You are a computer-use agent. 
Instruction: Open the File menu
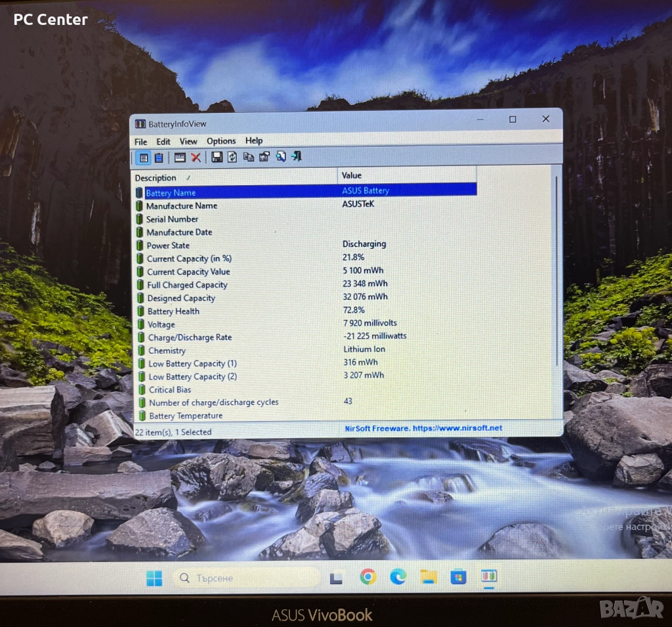[140, 142]
